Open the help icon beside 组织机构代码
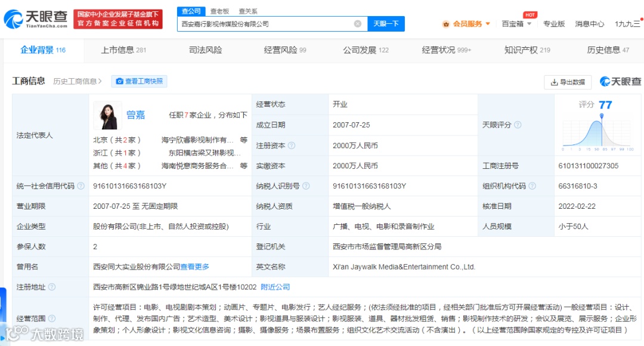This screenshot has height=346, width=644. click(x=532, y=186)
